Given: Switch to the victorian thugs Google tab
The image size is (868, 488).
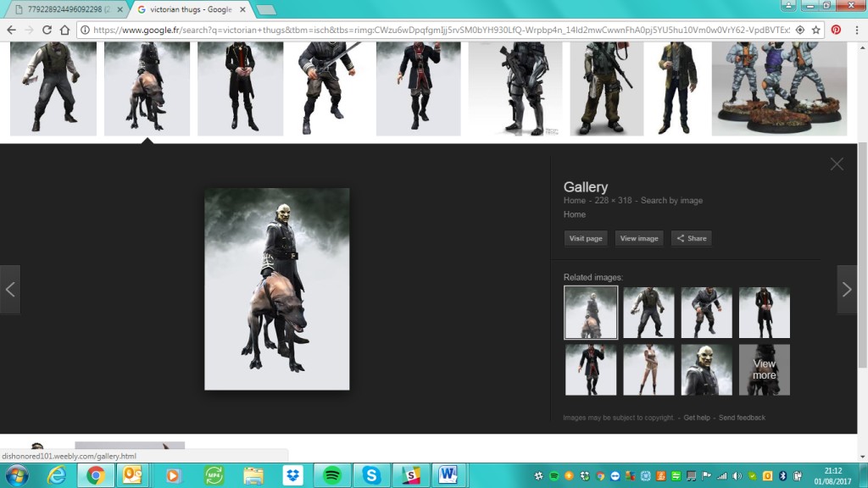Looking at the screenshot, I should point(191,9).
